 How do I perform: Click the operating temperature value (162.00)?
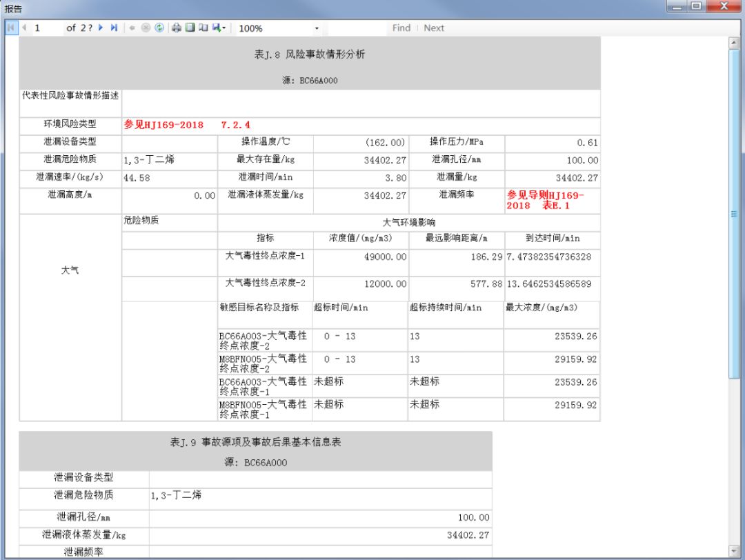click(385, 143)
